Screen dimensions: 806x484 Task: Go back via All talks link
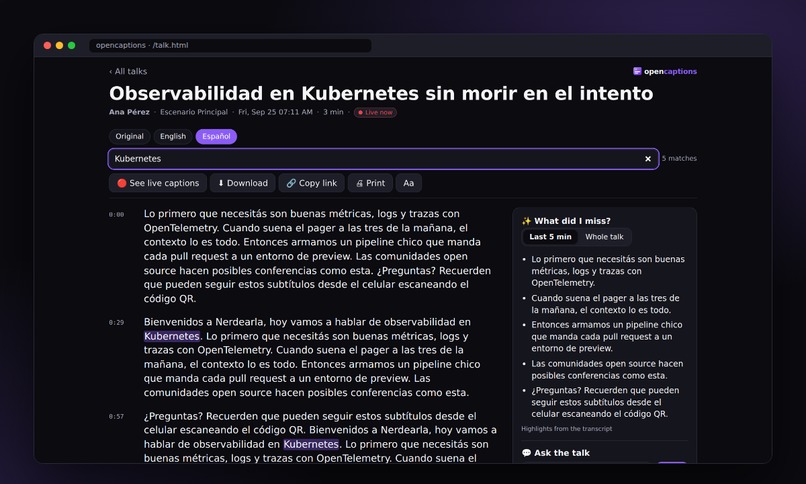point(128,71)
